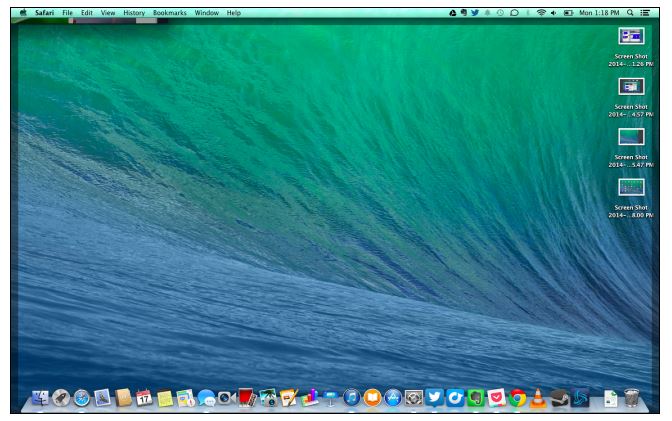Screen dimensions: 672x421
Task: Open the Wi-Fi status menu
Action: [541, 13]
